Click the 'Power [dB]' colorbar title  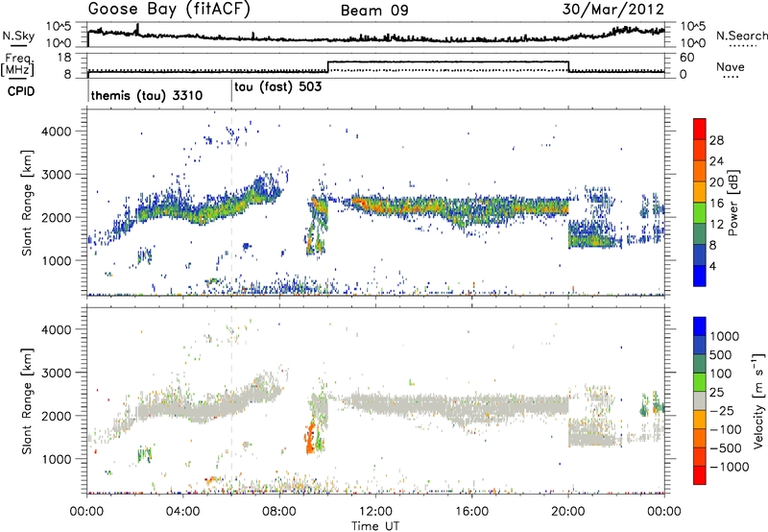[732, 203]
